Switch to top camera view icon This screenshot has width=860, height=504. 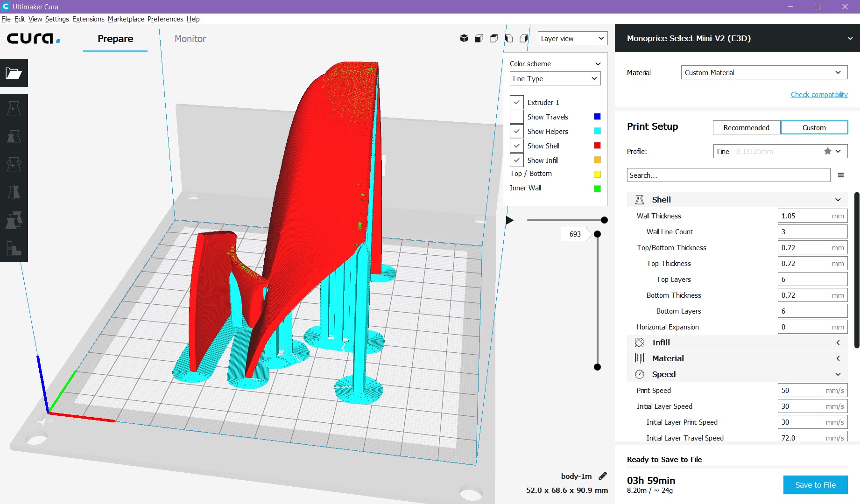coord(494,38)
